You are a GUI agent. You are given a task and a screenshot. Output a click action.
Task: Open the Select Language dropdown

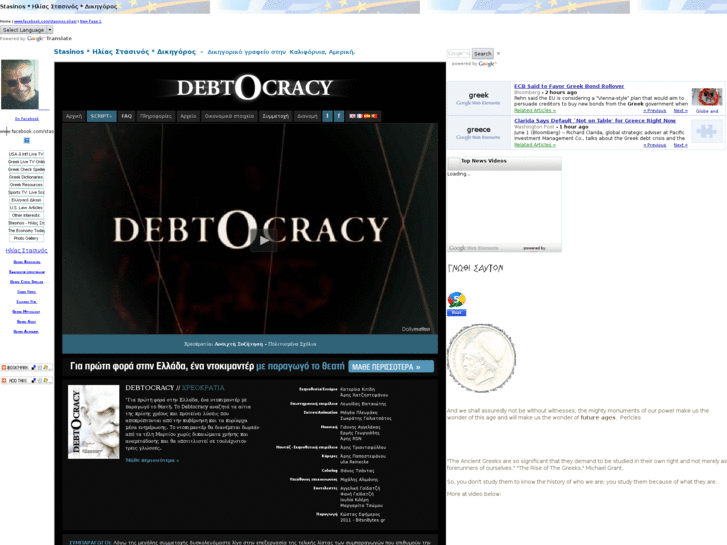pos(26,30)
